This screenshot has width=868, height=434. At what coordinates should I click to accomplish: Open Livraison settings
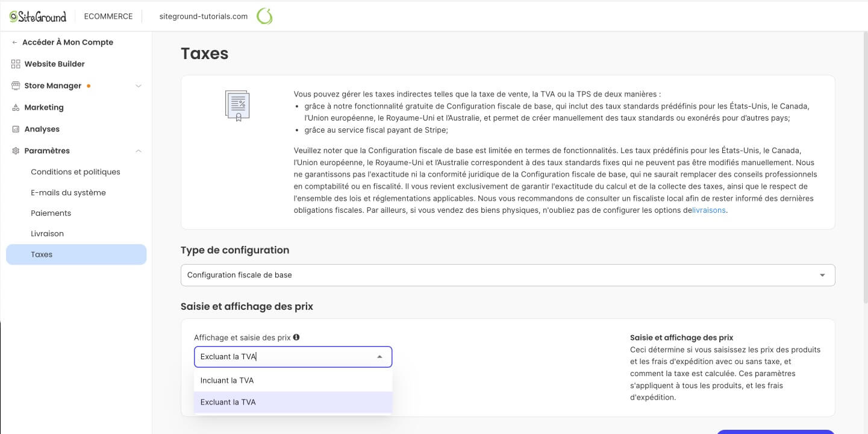[47, 233]
